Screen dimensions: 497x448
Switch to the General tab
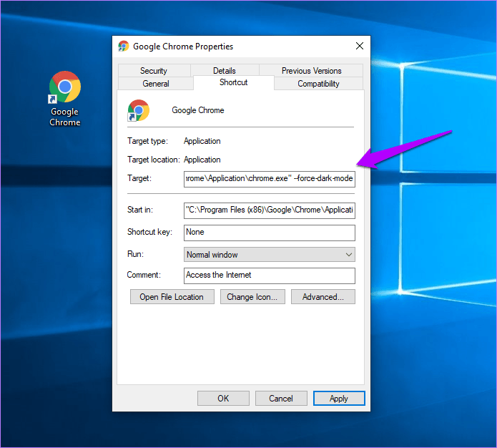[x=156, y=84]
